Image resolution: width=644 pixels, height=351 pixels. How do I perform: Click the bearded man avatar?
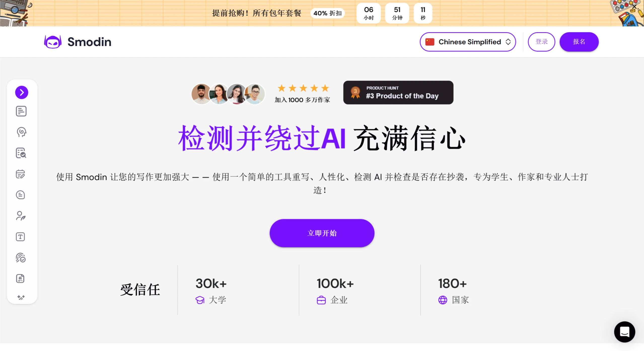point(201,94)
